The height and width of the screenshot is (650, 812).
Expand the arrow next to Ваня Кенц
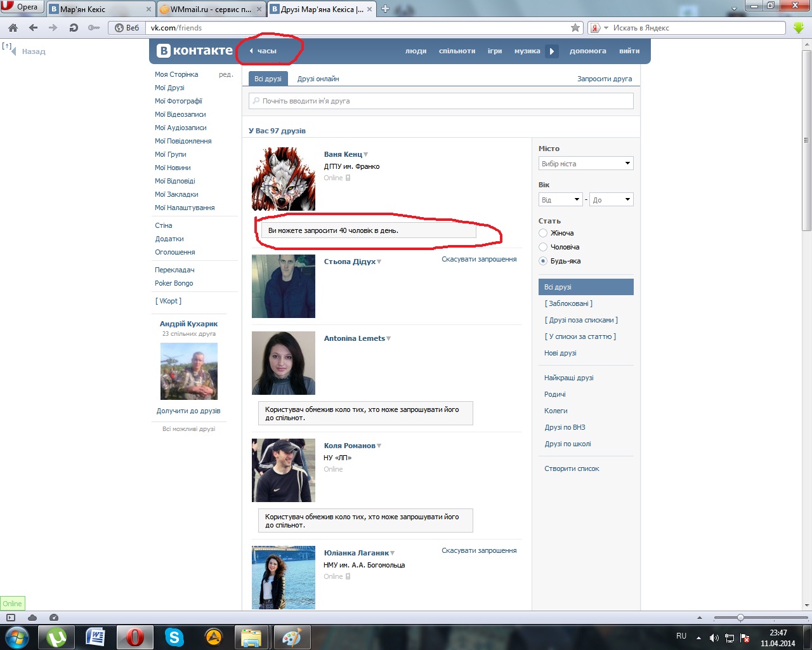click(366, 155)
